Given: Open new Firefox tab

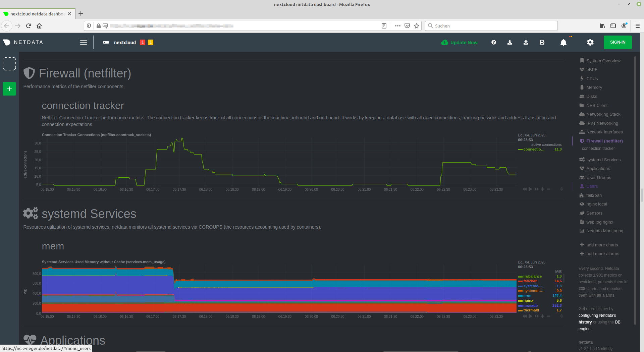Looking at the screenshot, I should click(81, 14).
